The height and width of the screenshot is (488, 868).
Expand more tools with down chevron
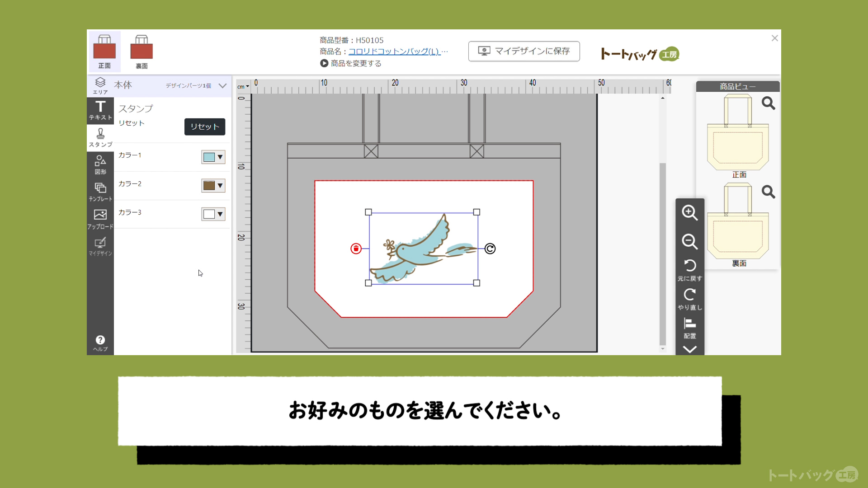click(690, 349)
